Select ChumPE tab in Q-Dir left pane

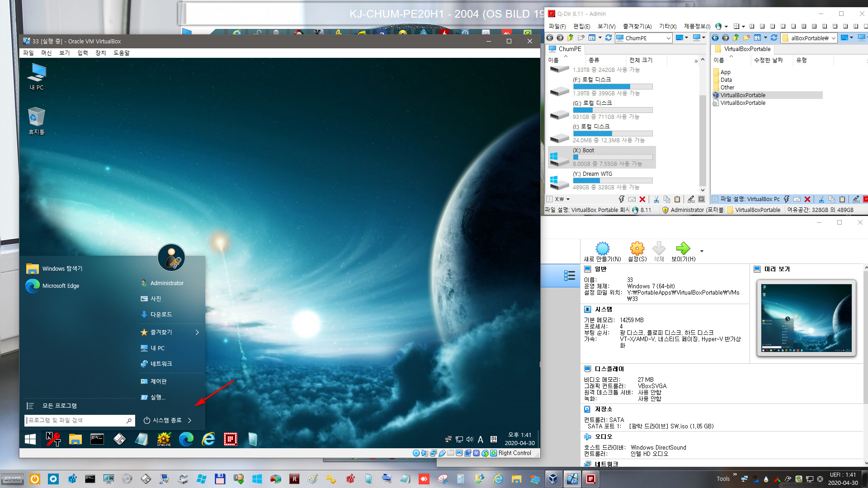tap(565, 49)
